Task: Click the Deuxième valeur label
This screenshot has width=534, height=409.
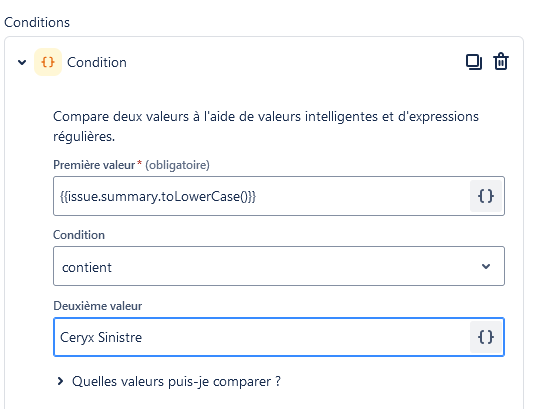Action: 98,306
